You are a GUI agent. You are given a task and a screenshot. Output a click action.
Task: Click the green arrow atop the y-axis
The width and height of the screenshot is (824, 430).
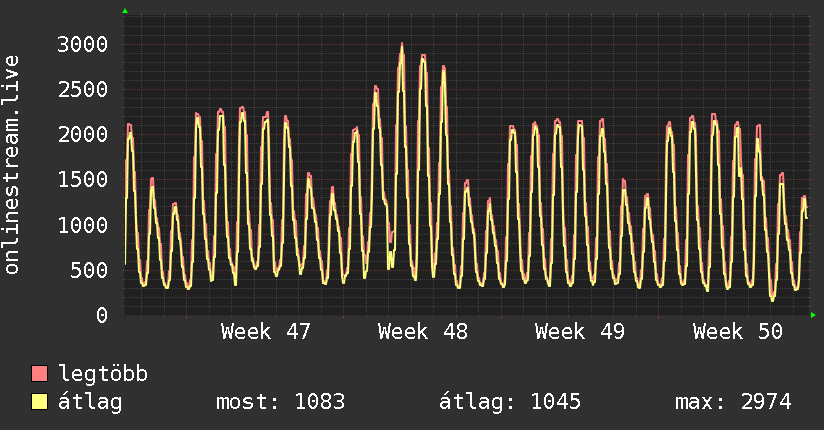[125, 11]
